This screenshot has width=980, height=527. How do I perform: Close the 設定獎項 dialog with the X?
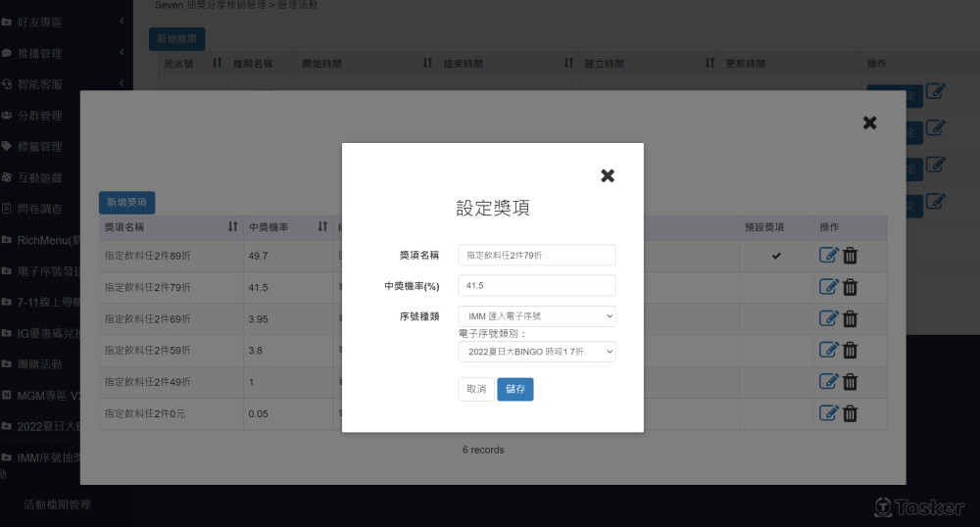608,175
